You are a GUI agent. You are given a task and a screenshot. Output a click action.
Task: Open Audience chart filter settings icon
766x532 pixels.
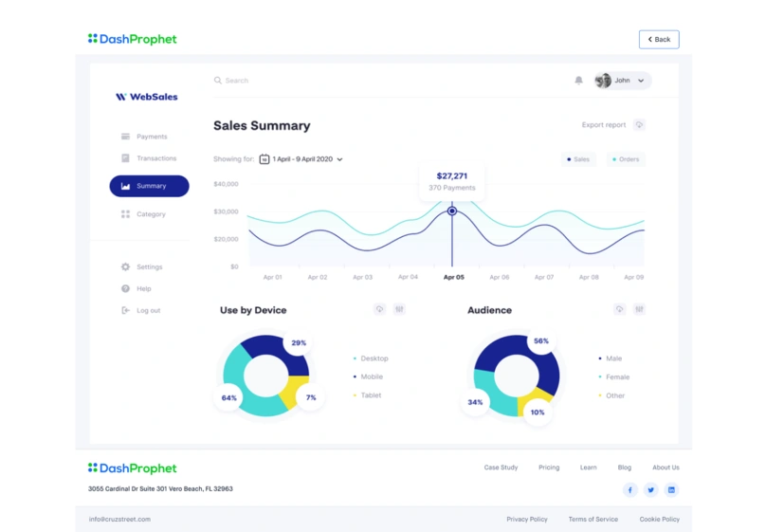[x=639, y=309]
